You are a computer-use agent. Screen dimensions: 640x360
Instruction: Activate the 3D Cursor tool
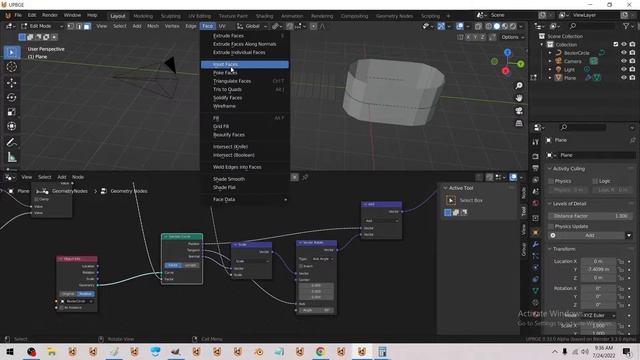click(11, 67)
